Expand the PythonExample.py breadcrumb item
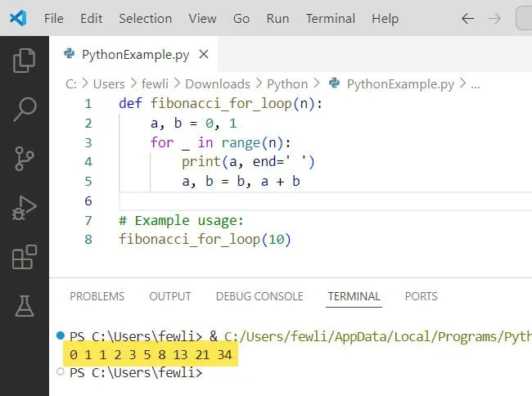The height and width of the screenshot is (396, 532). coord(399,83)
